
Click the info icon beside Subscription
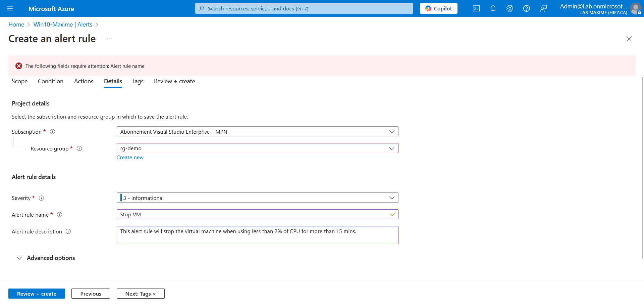coord(53,132)
